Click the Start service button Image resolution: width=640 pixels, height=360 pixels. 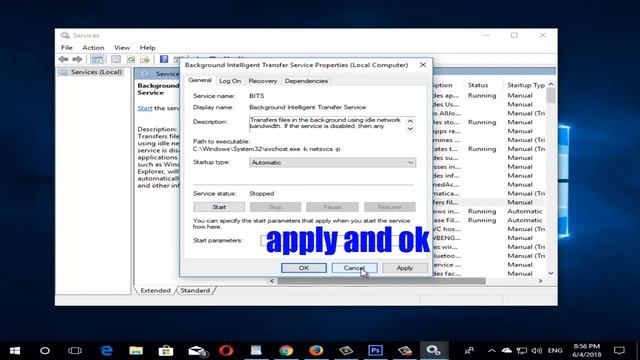[219, 207]
